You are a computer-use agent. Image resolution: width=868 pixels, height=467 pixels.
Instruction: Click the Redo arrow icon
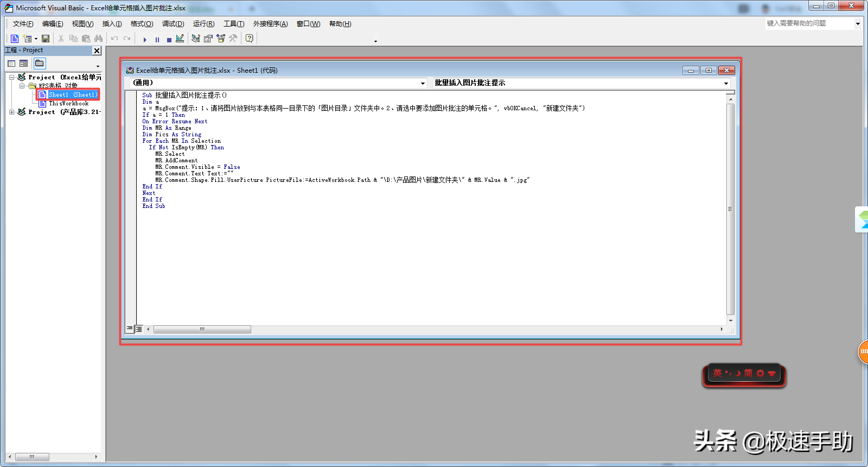[x=127, y=39]
